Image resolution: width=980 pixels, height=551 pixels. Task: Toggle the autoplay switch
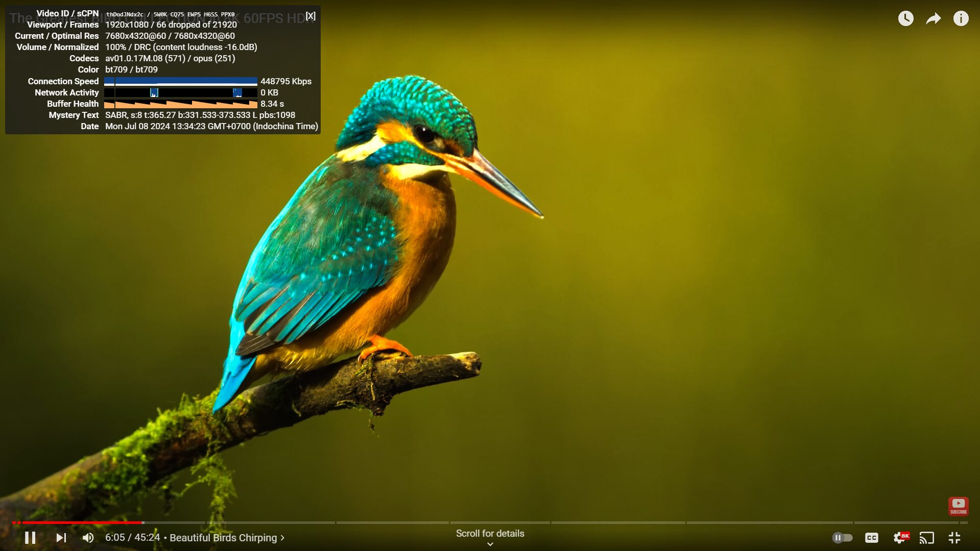842,538
